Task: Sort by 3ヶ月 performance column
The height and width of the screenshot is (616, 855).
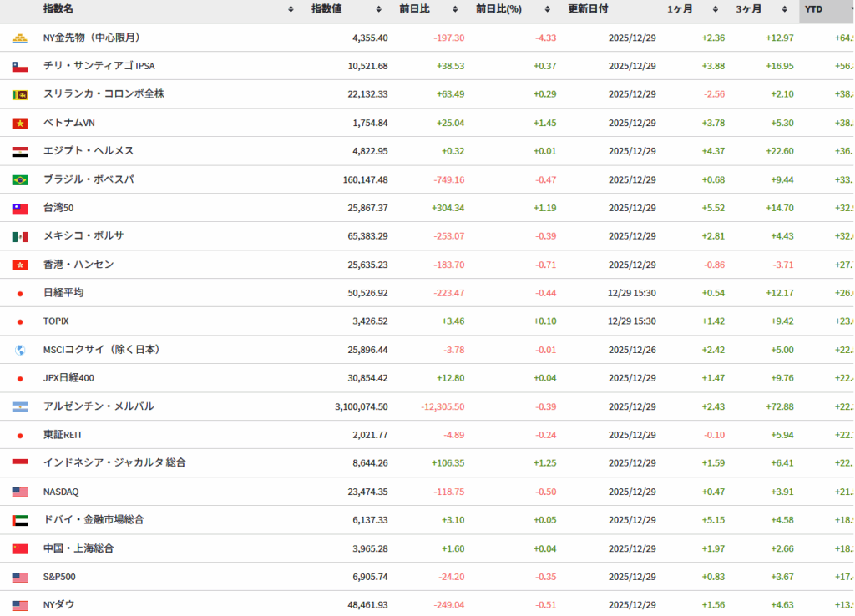Action: [x=785, y=9]
